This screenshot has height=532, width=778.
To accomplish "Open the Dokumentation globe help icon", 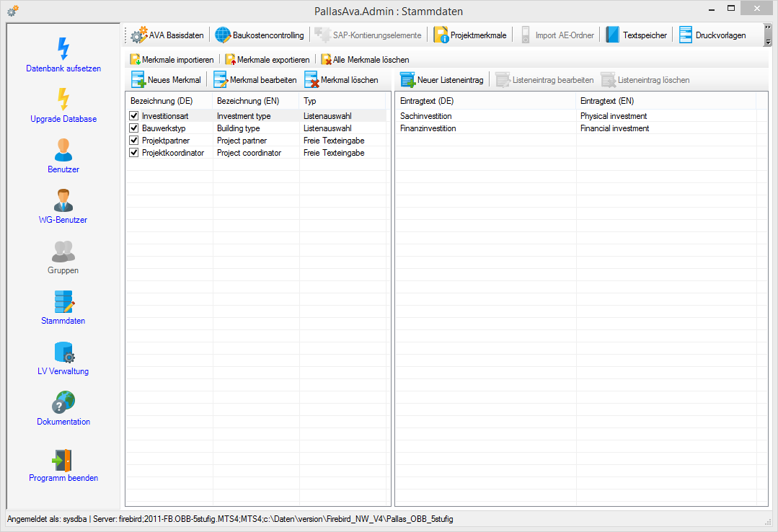I will 63,402.
